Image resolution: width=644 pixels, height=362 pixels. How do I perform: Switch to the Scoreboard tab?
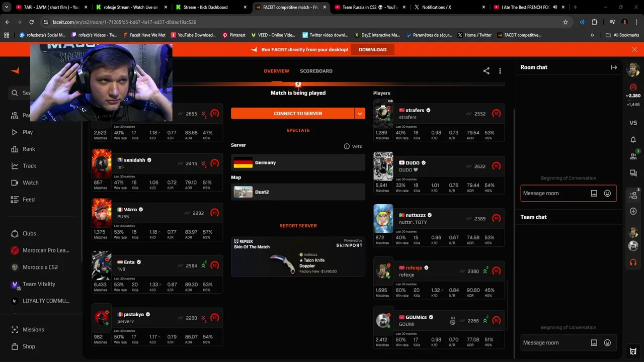pos(316,71)
